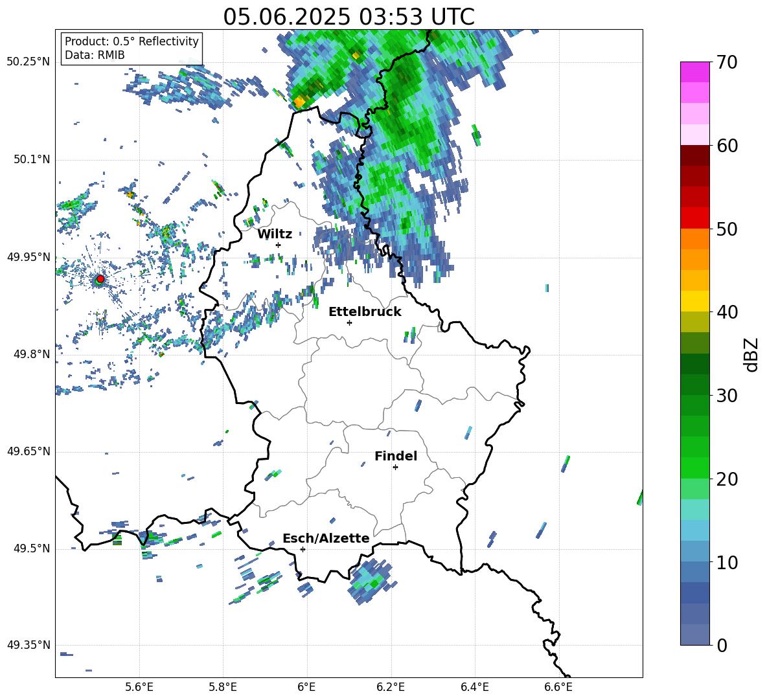The height and width of the screenshot is (700, 767).
Task: Click the 6.4°E longitude label
Action: click(474, 687)
